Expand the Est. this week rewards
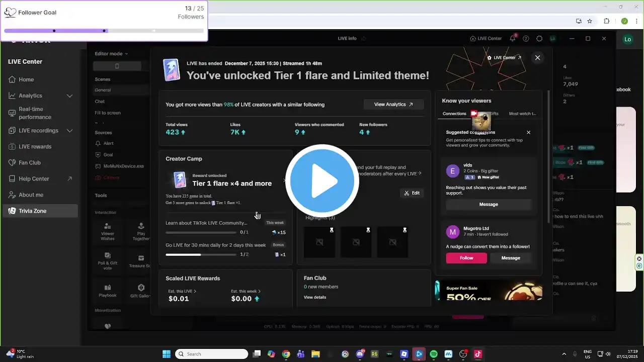 tap(246, 291)
